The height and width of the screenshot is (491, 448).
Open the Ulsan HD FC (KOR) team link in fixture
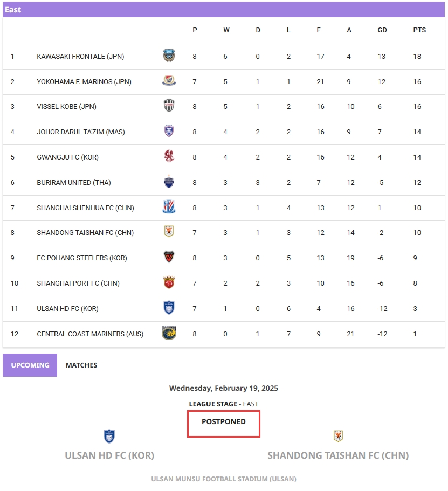pos(109,455)
